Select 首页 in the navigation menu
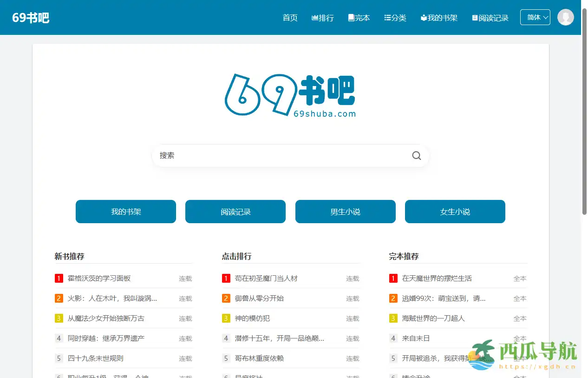588x378 pixels. click(x=289, y=18)
